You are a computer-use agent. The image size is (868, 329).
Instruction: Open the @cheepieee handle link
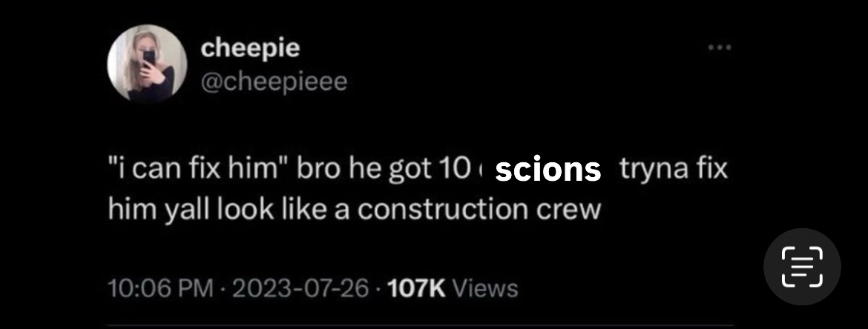coord(274,82)
